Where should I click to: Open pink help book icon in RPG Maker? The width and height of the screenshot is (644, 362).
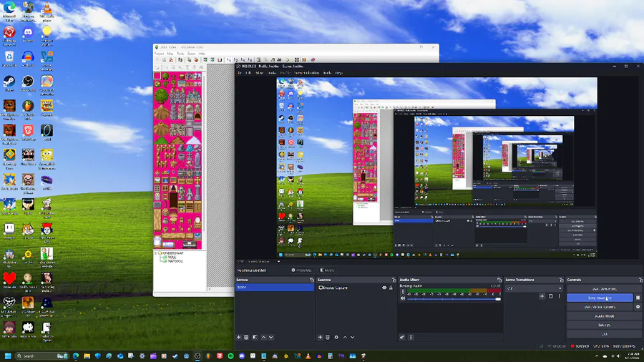(313, 59)
